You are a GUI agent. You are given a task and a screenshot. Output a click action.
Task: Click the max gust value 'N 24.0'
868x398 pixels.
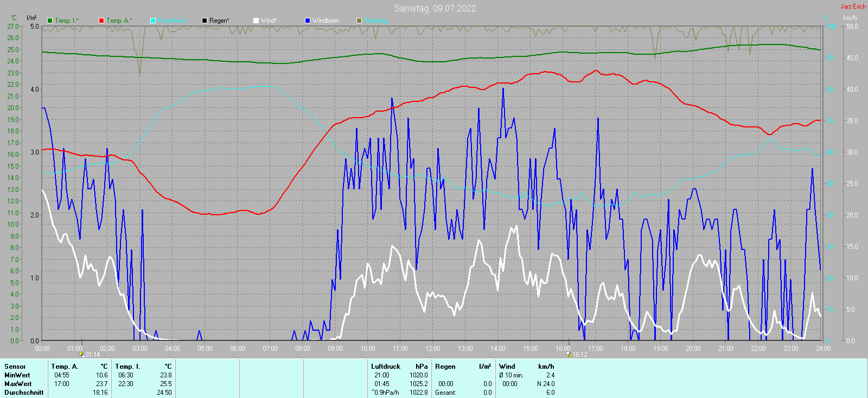(x=546, y=384)
